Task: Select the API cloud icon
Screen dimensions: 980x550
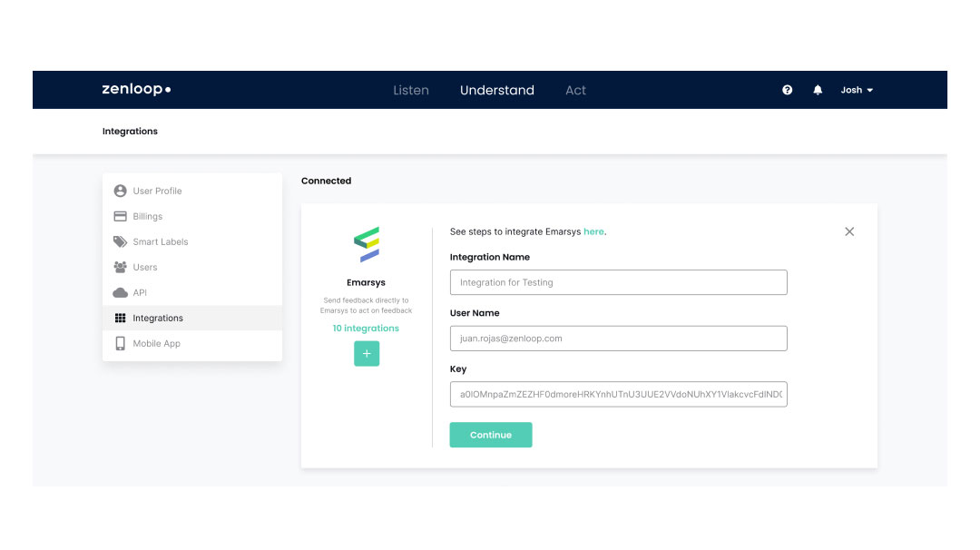Action: pos(120,292)
